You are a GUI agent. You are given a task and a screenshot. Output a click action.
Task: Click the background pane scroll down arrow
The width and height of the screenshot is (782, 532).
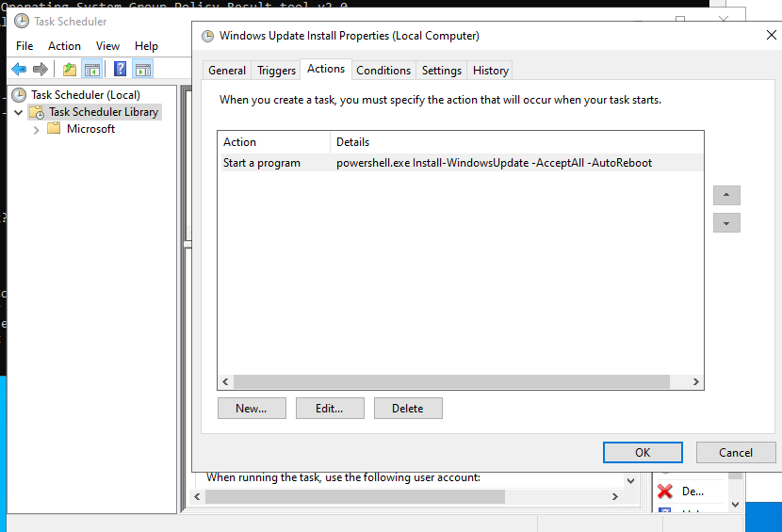click(x=631, y=480)
